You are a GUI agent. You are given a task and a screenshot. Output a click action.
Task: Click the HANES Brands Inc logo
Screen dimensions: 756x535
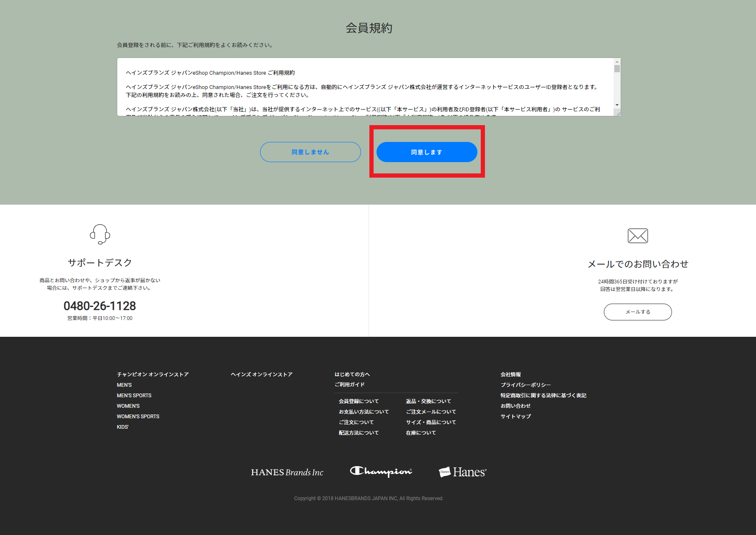pyautogui.click(x=287, y=472)
